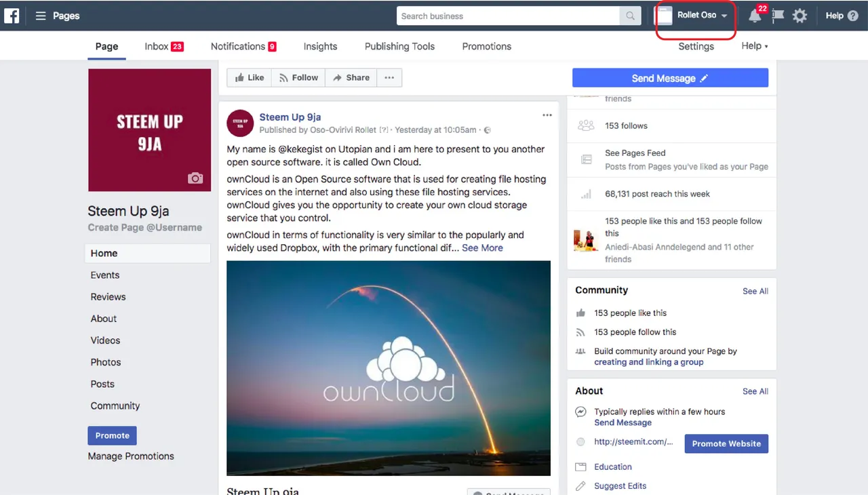Screen dimensions: 868x495
Task: Click the thumbs-up icon in Community
Action: [580, 313]
